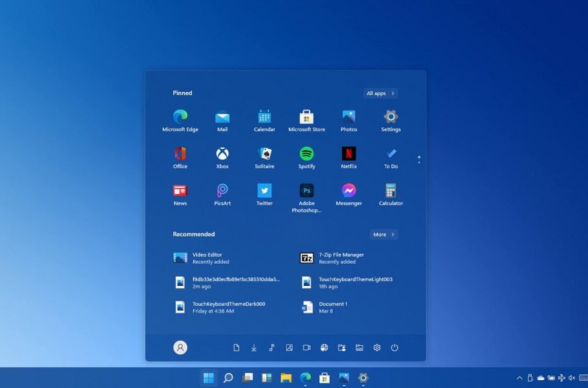588x388 pixels.
Task: Open the Music folder shortcut
Action: pos(271,347)
